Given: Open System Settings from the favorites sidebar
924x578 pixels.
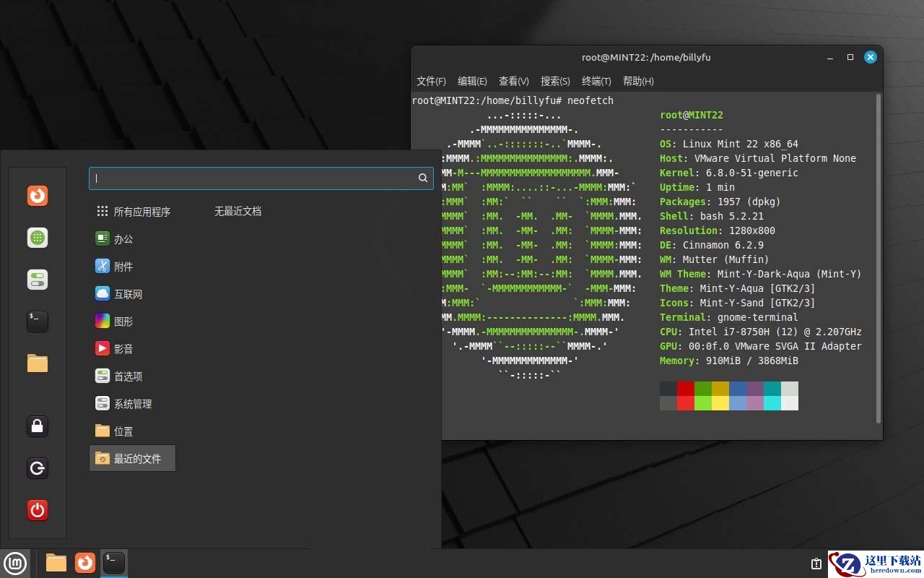Looking at the screenshot, I should pyautogui.click(x=38, y=280).
